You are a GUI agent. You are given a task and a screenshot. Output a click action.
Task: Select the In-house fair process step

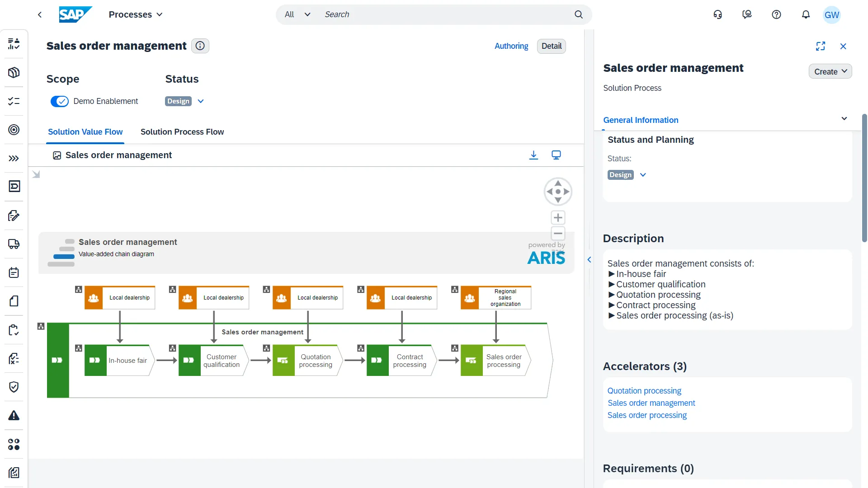tap(119, 360)
